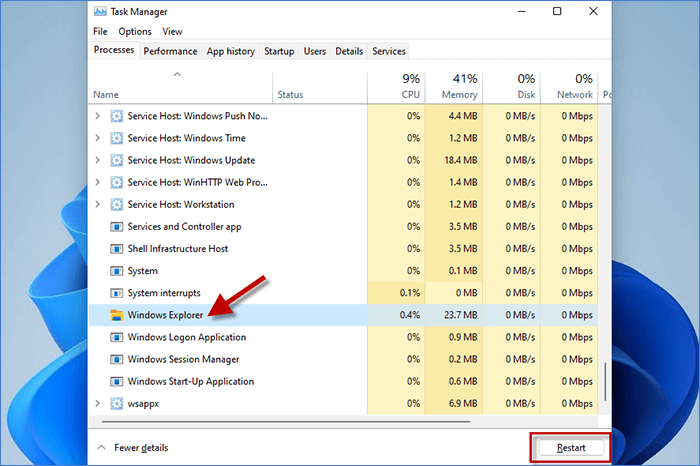Click the Service Host: Windows Push gear icon
The height and width of the screenshot is (466, 700).
point(117,116)
